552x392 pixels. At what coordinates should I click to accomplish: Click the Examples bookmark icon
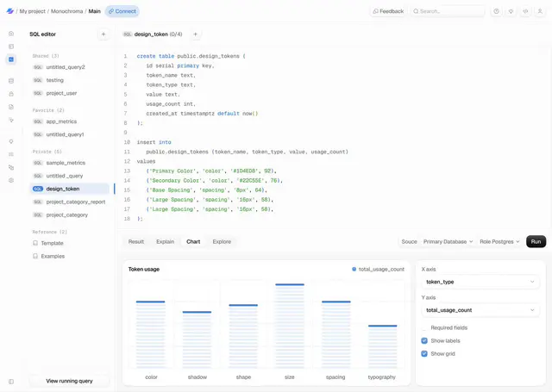[35, 256]
